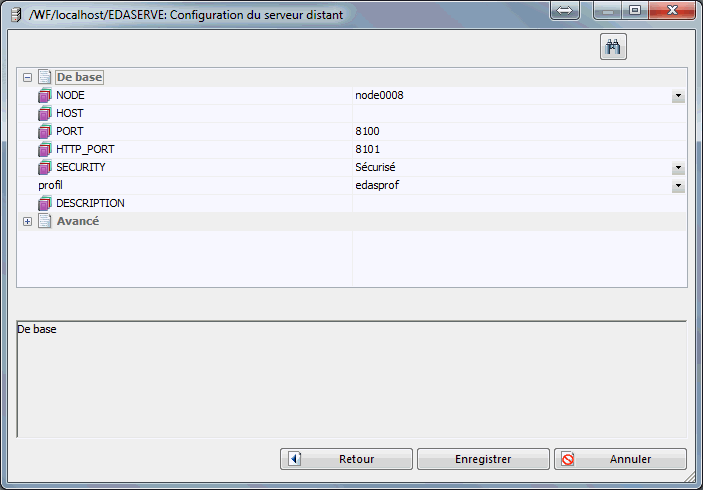Screen dimensions: 703x490
Task: Click the NODE label
Action: click(70, 95)
